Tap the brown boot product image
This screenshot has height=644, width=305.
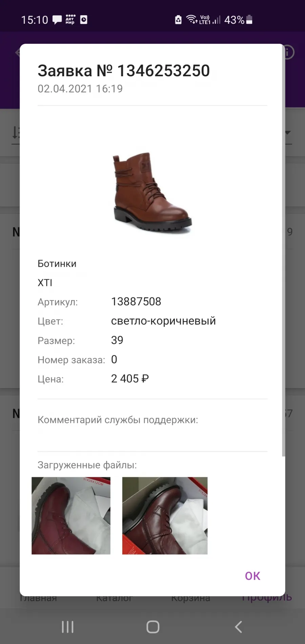(x=152, y=192)
